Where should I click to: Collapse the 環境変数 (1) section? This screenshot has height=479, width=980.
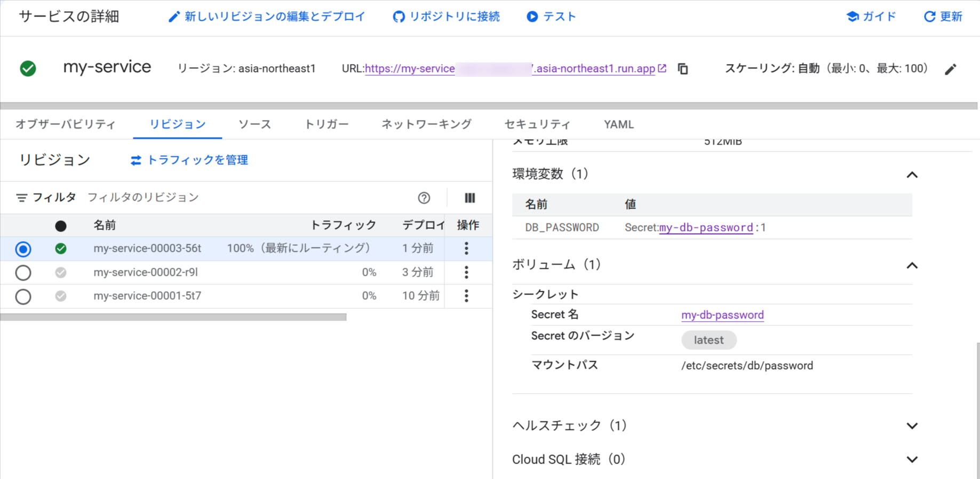[912, 175]
